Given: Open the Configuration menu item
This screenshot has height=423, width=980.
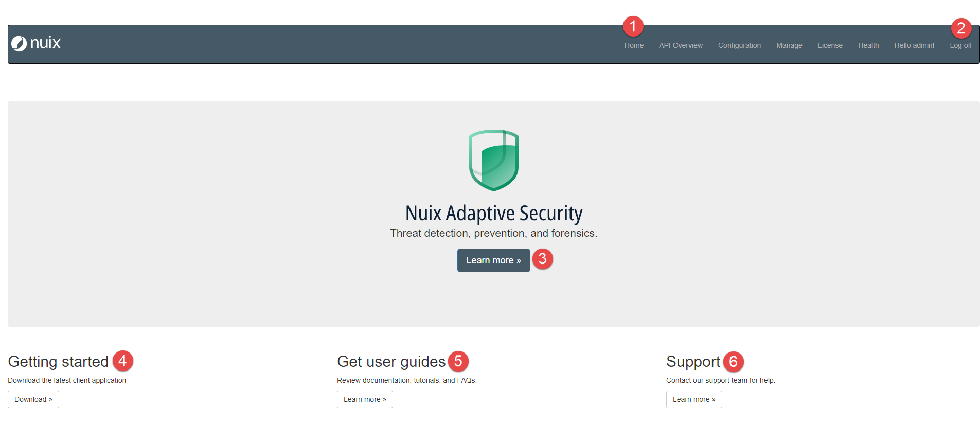Looking at the screenshot, I should pos(739,45).
